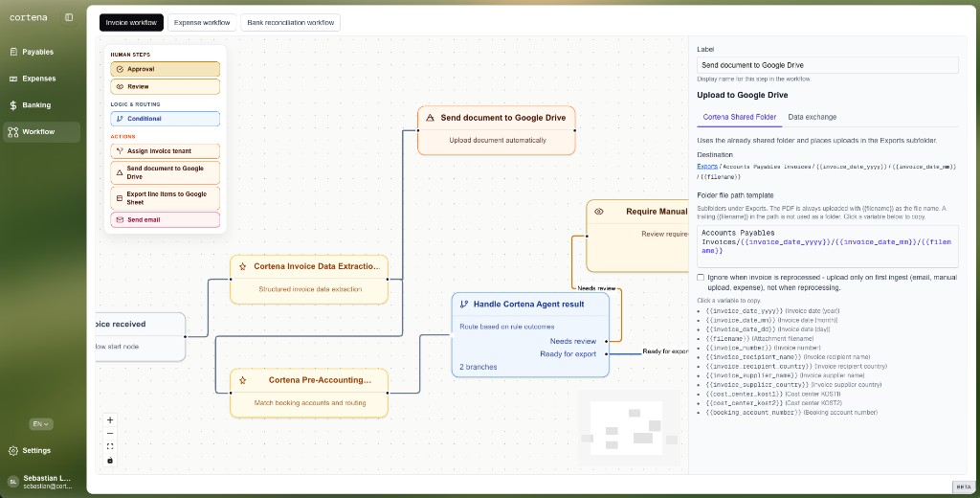The image size is (980, 498).
Task: Zoom in with the plus button
Action: tap(110, 420)
